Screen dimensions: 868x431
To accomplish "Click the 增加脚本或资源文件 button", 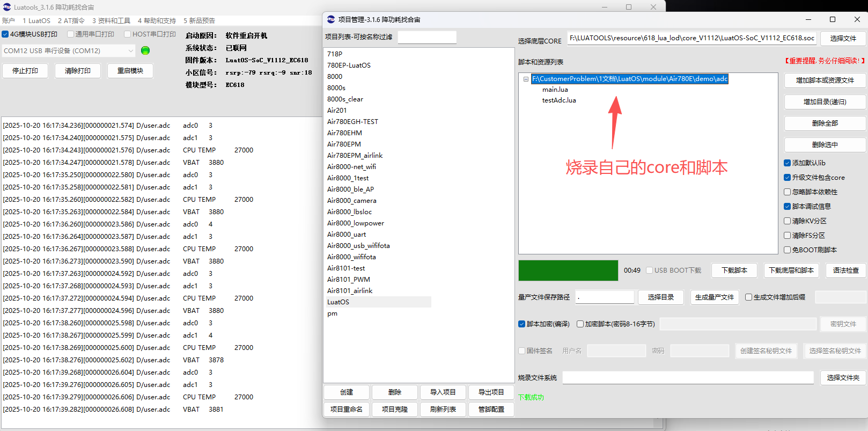I will tap(825, 81).
